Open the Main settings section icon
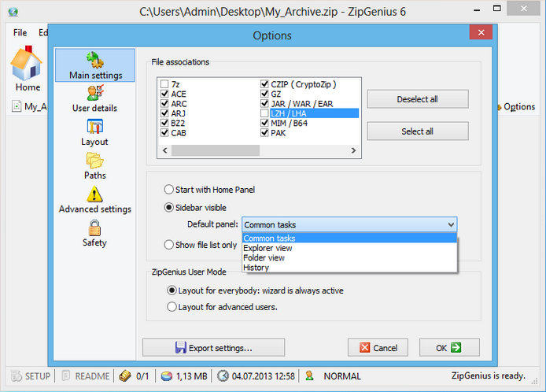 94,60
